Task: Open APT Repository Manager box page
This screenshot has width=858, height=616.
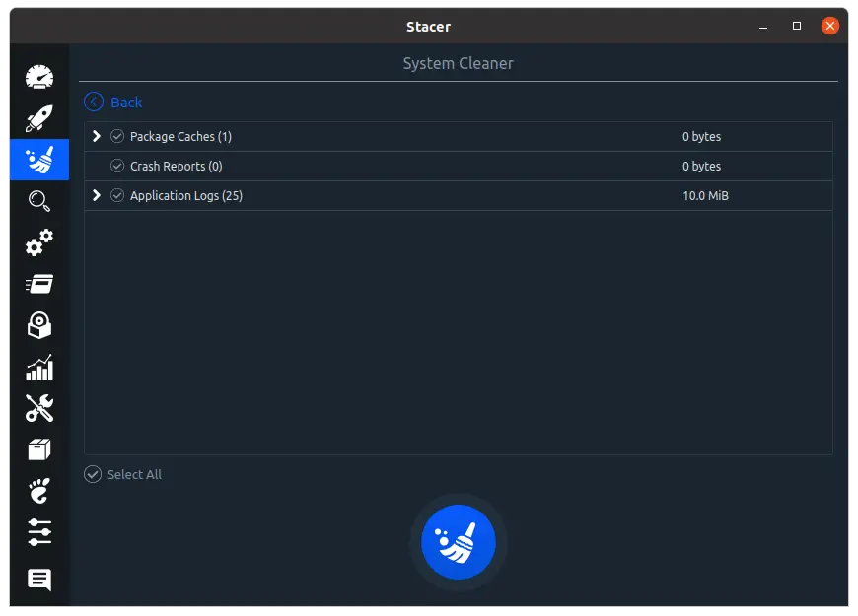Action: click(39, 449)
